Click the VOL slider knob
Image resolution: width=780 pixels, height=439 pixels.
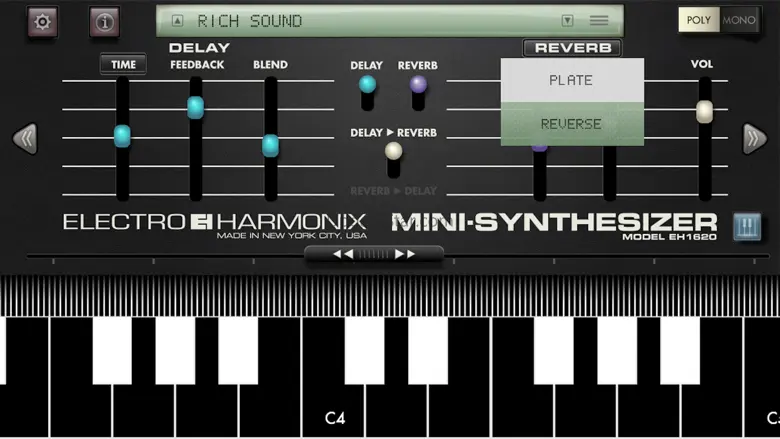[x=704, y=111]
